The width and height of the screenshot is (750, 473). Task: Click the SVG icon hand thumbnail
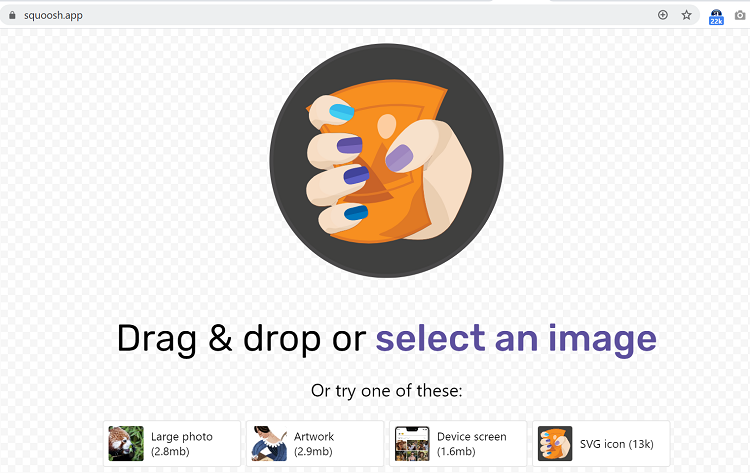click(x=555, y=444)
